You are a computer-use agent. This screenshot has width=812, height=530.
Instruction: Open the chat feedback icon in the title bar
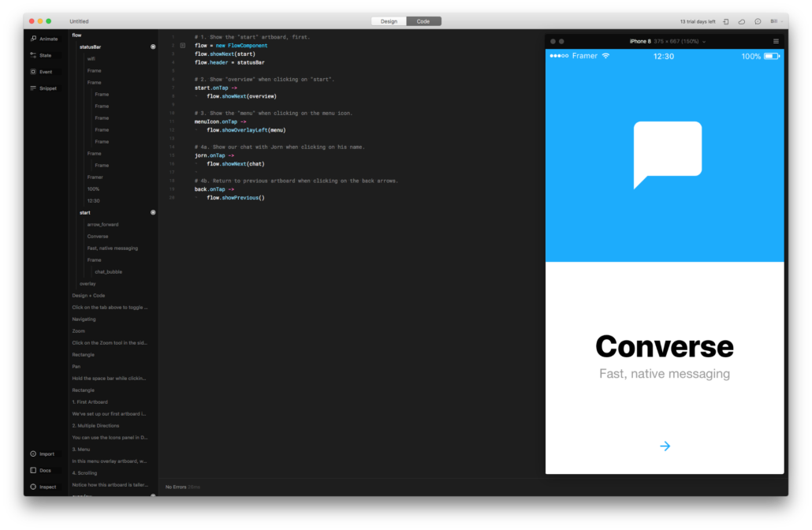point(758,22)
